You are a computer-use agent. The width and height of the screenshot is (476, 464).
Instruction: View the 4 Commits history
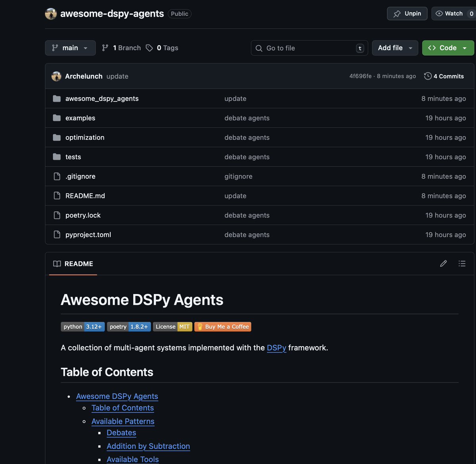tap(444, 76)
